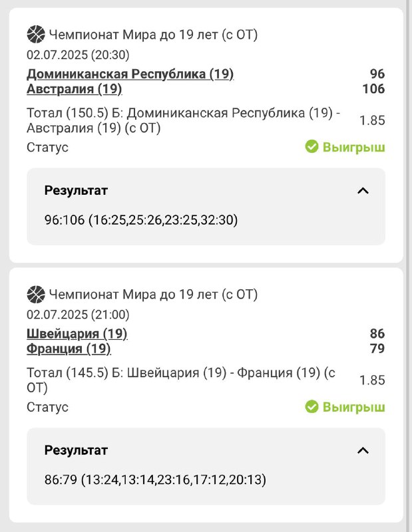
Task: Collapse the Результат section showing 96:106
Action: pyautogui.click(x=363, y=191)
